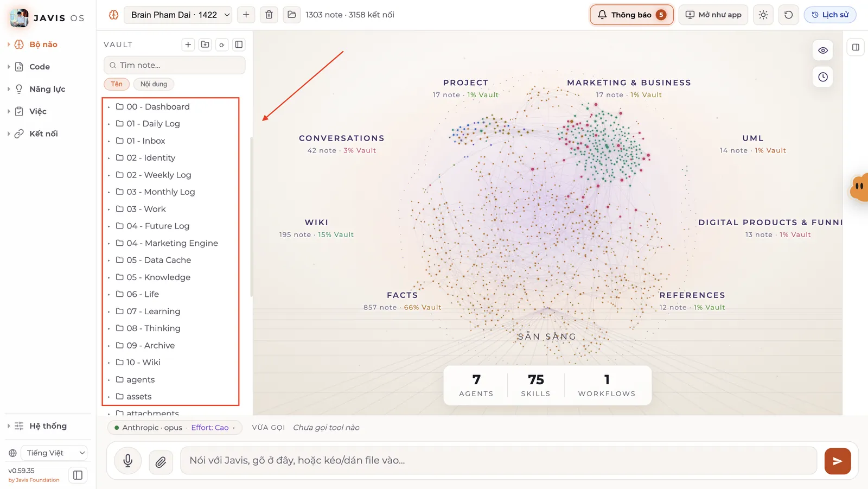Open the Lịch sử history button
The width and height of the screenshot is (868, 489).
pos(830,15)
